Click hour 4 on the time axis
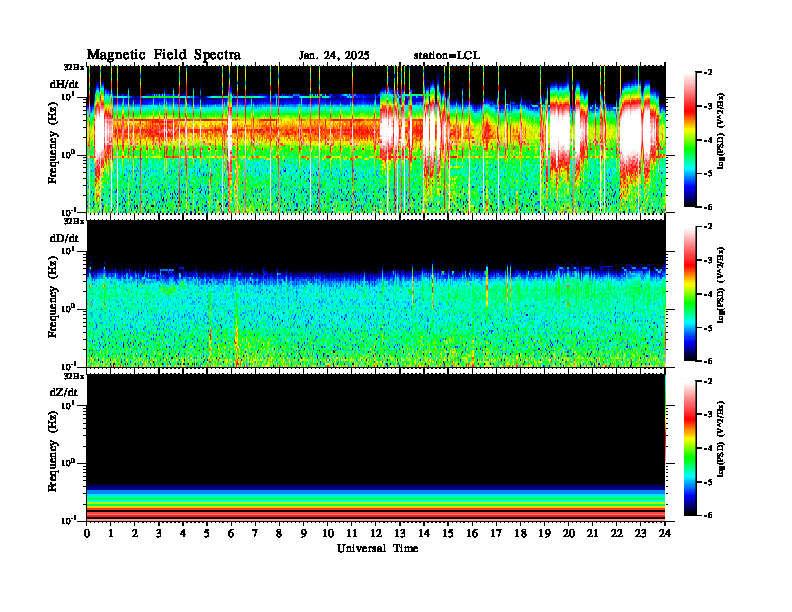This screenshot has width=792, height=612. click(x=183, y=533)
